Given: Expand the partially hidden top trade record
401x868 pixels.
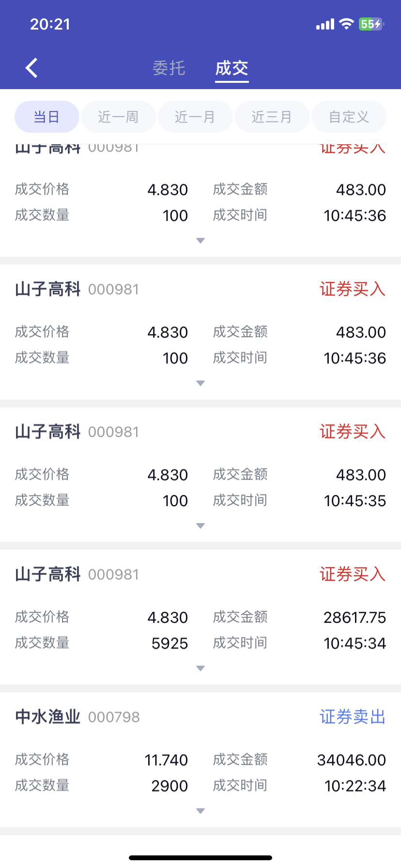Looking at the screenshot, I should coord(200,241).
